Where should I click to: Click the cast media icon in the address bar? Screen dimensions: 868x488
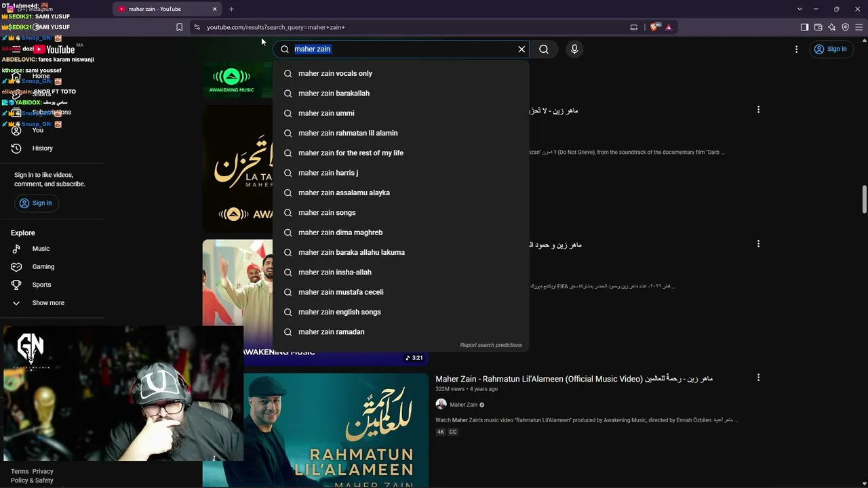[634, 27]
